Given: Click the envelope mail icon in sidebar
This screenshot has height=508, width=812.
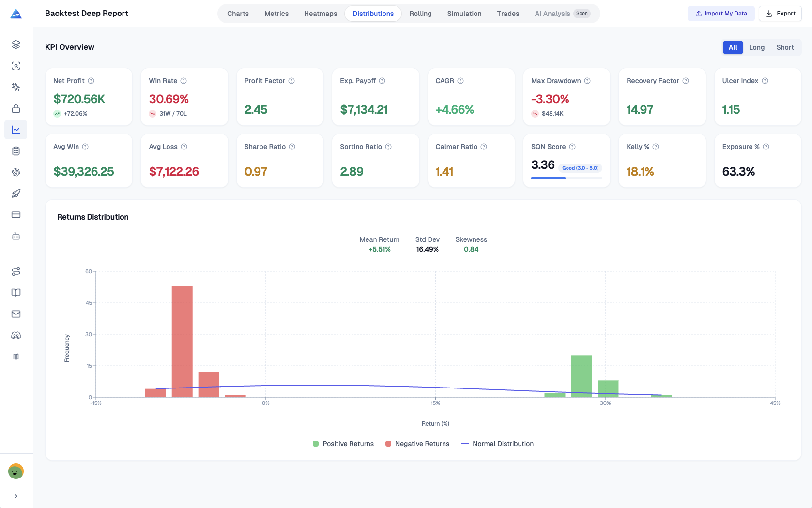Looking at the screenshot, I should [x=16, y=314].
